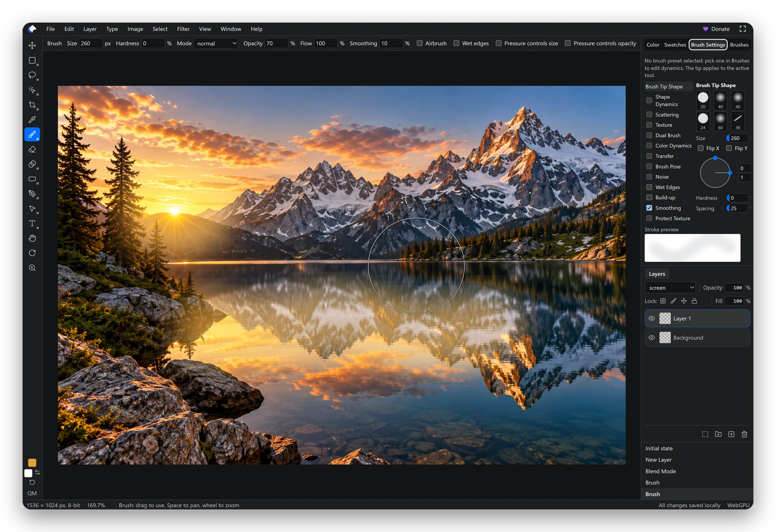Lock image pixels with brush lock
The height and width of the screenshot is (532, 776).
(674, 301)
